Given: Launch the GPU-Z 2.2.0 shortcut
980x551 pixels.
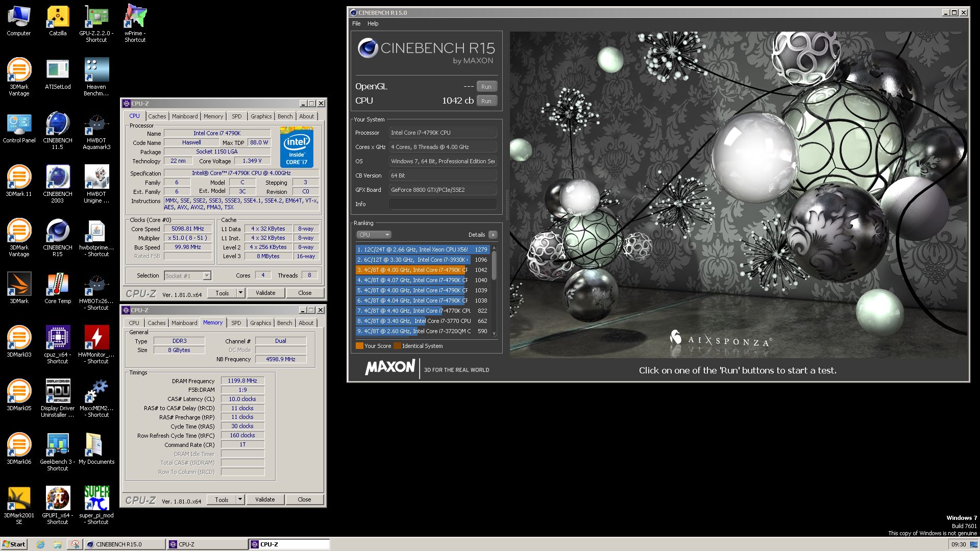Looking at the screenshot, I should (96, 23).
